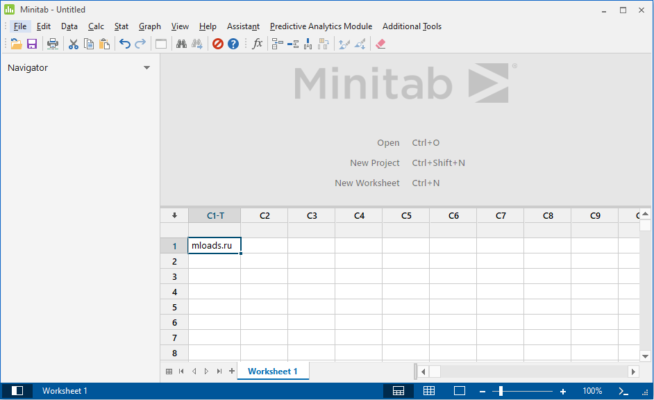
Task: Select row 4 header
Action: (174, 292)
